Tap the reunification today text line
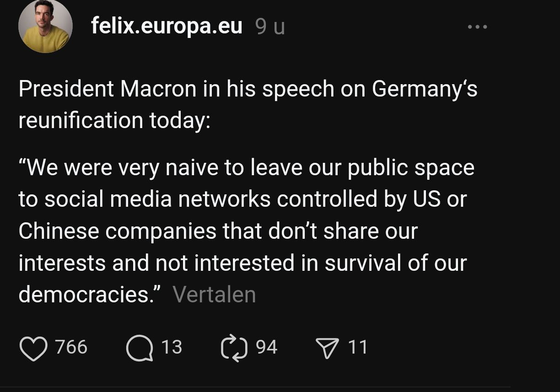The width and height of the screenshot is (560, 392). (x=114, y=120)
